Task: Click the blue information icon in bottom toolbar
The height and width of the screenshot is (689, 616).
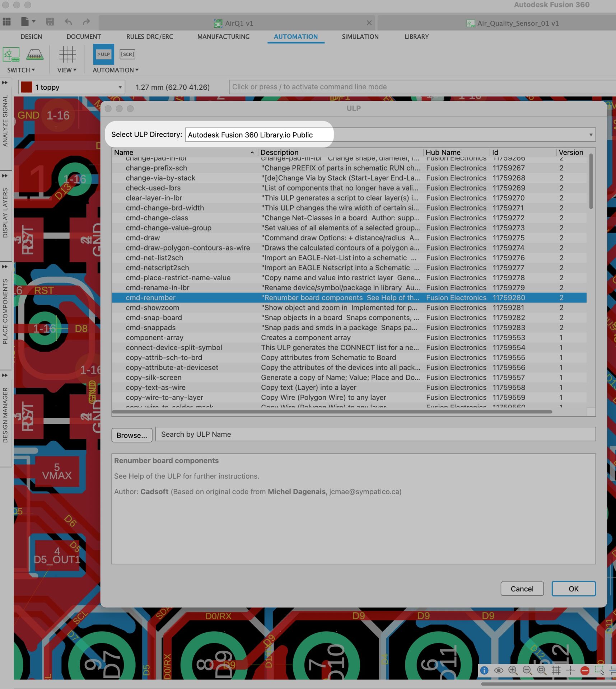Action: 484,670
